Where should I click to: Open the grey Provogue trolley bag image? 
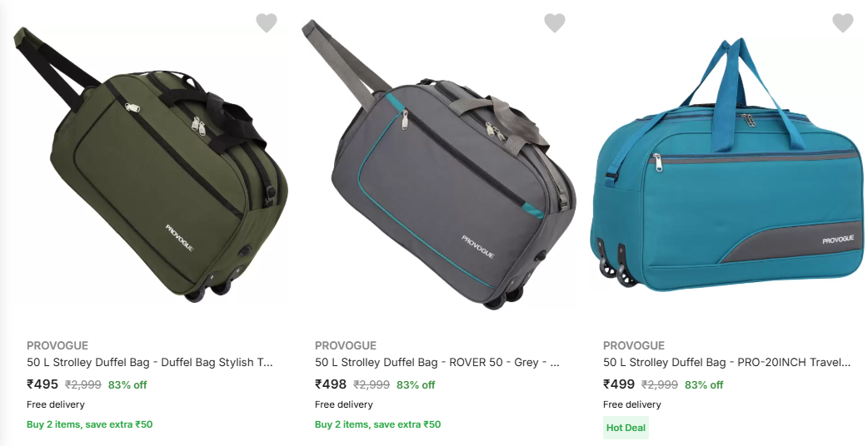(x=439, y=164)
